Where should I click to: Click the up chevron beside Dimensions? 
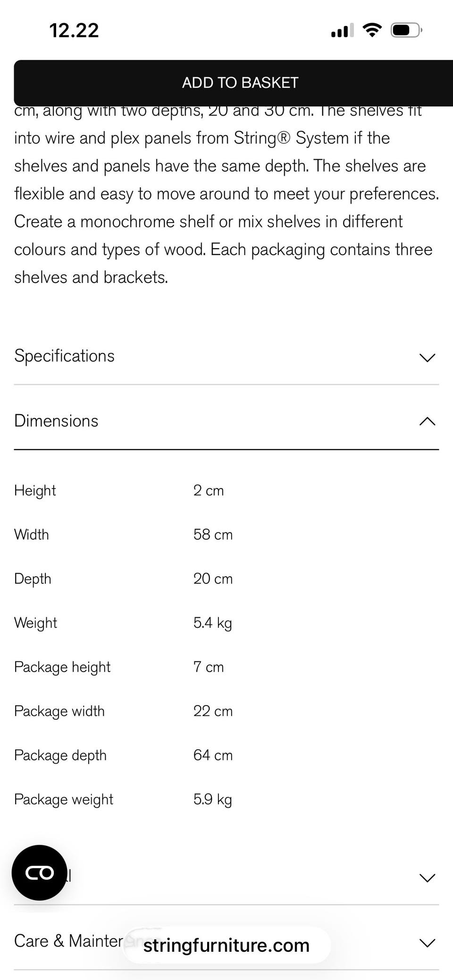click(427, 421)
